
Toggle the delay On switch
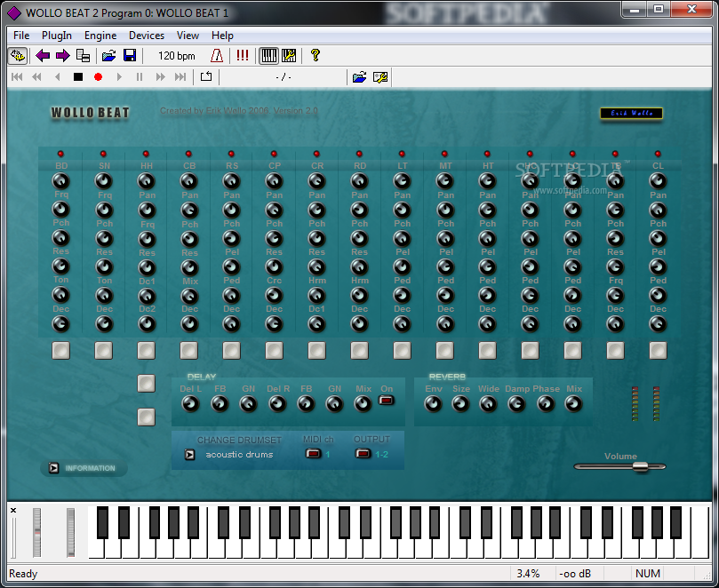point(386,400)
